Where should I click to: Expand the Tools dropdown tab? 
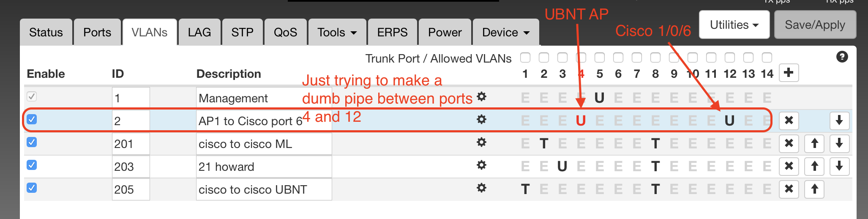337,33
